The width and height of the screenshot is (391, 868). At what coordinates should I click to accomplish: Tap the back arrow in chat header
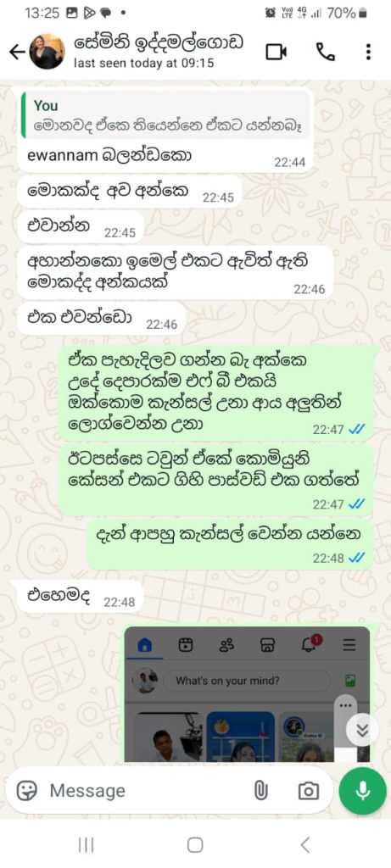pos(17,52)
